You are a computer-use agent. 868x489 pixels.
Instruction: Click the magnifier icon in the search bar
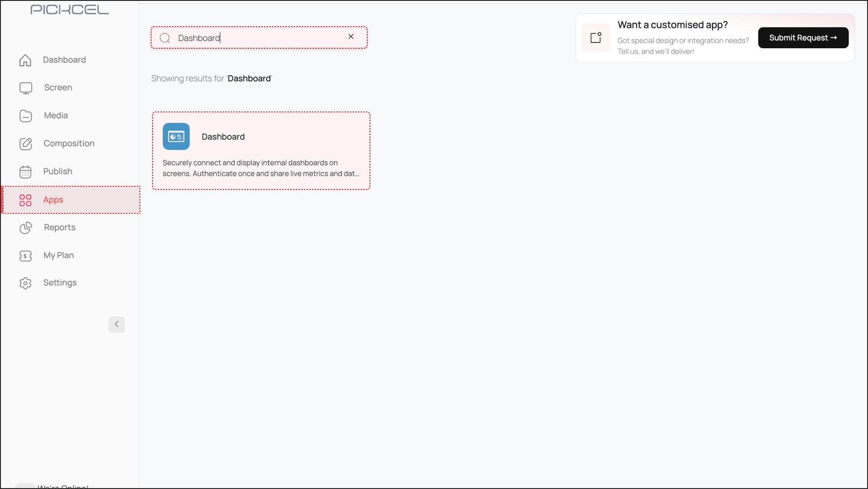coord(165,38)
